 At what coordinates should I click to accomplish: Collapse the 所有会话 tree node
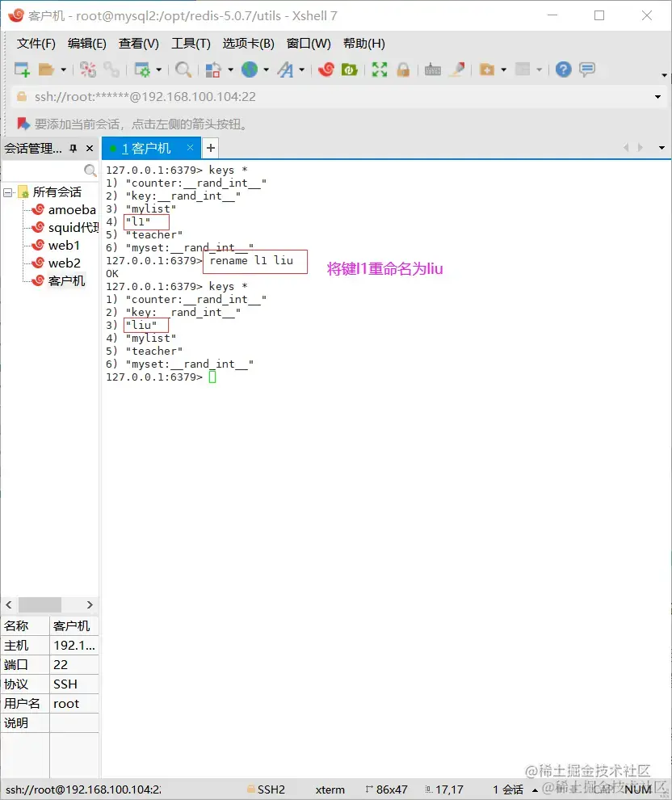click(7, 192)
